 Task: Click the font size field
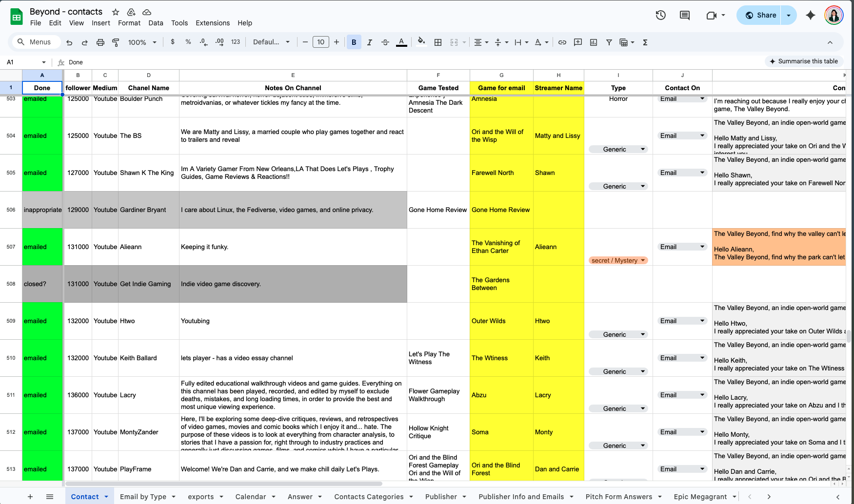(x=320, y=42)
